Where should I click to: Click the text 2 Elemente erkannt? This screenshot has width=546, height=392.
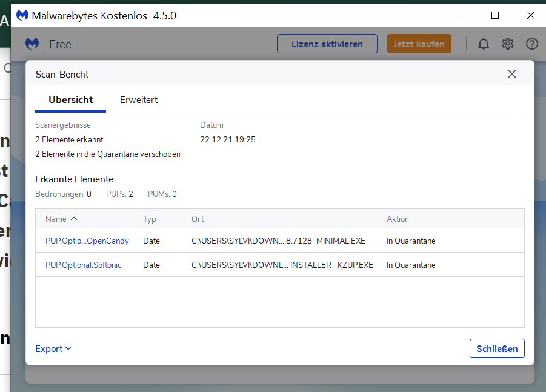pyautogui.click(x=69, y=139)
